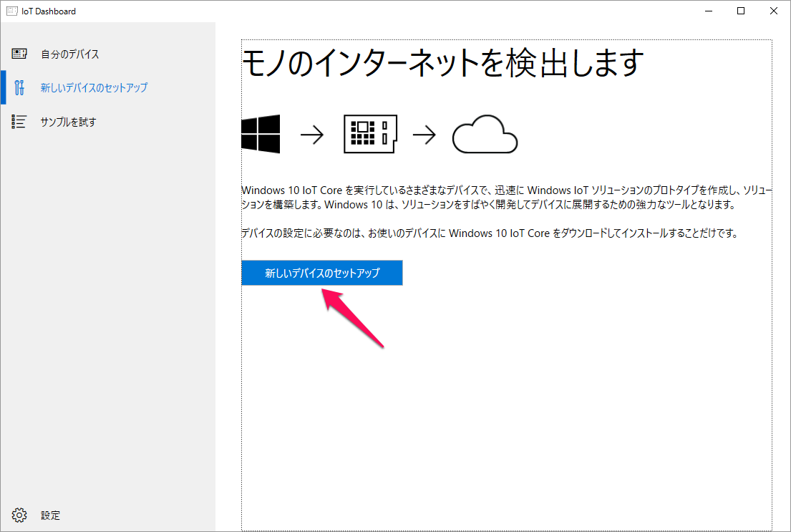Click the tools icon beside 新しいデバイスのセットアップ
791x532 pixels.
pos(19,87)
